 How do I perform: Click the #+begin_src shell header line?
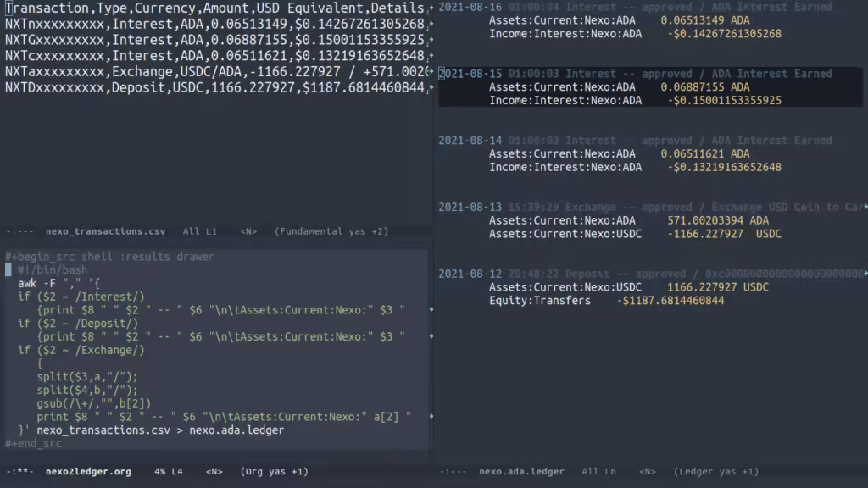pos(109,256)
